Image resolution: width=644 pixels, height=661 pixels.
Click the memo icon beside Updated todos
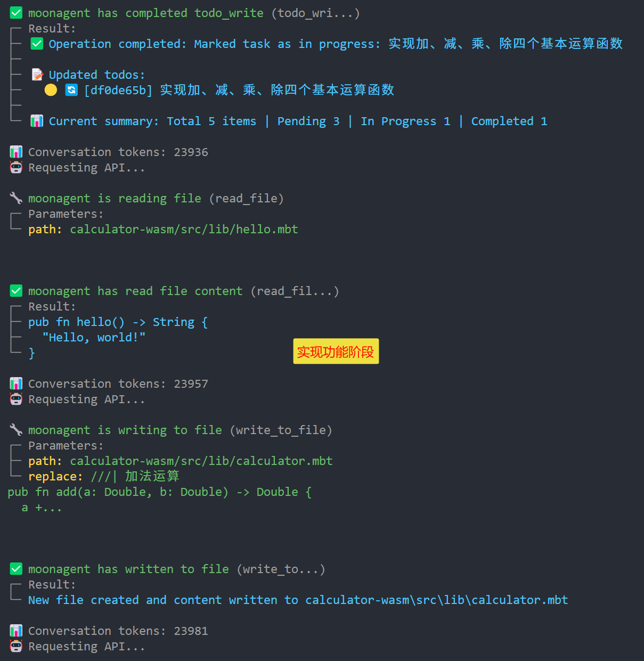[x=37, y=75]
